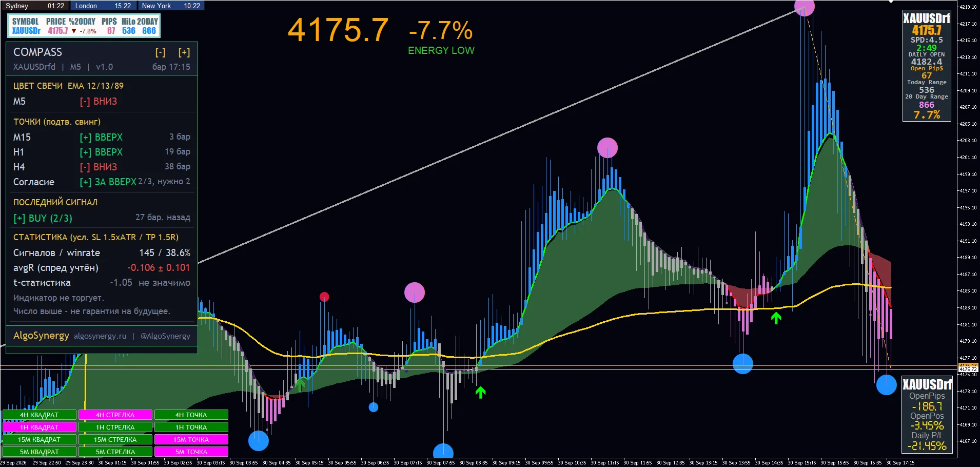This screenshot has height=467, width=980.
Task: Click the green up arrow near 05:15
Action: [300, 384]
